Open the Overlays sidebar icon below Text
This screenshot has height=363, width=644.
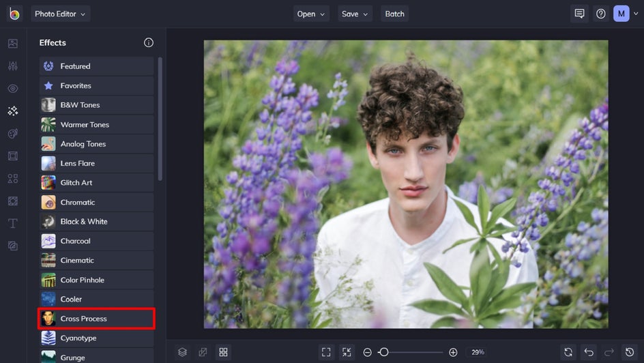point(13,246)
